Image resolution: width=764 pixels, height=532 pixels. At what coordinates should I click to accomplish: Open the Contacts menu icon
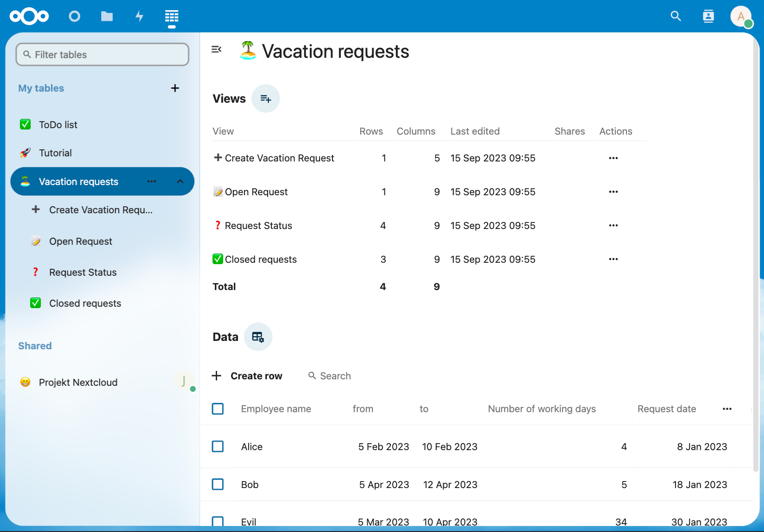(708, 16)
